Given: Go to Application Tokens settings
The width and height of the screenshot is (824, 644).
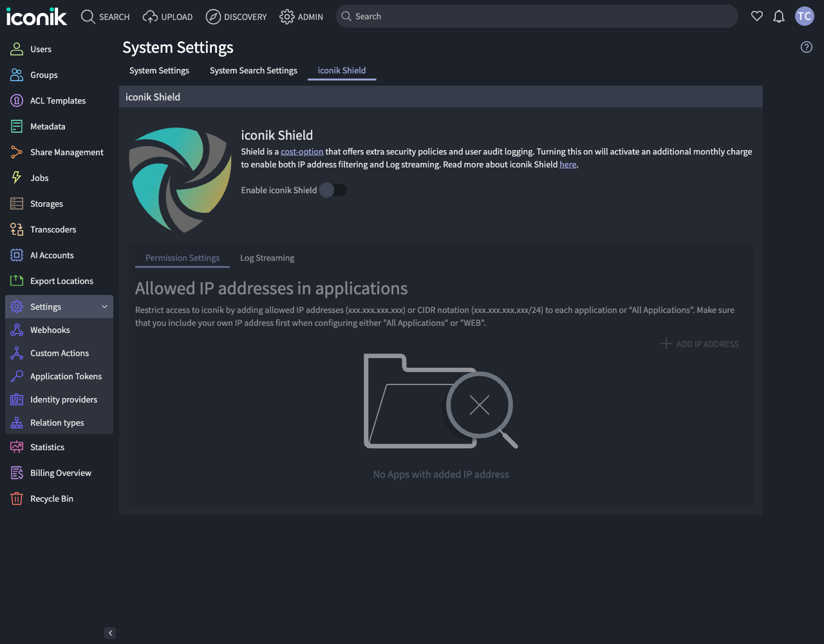Looking at the screenshot, I should [66, 376].
